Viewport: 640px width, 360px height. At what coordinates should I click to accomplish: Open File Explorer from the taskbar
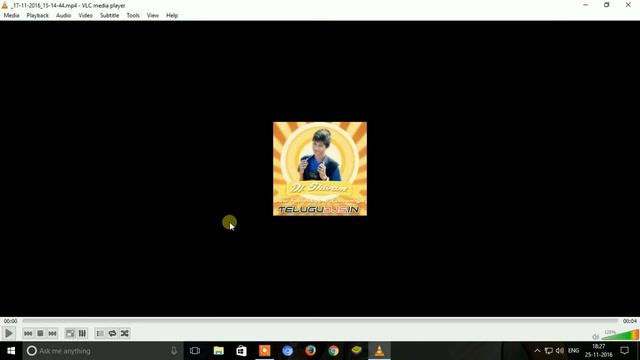pos(219,351)
